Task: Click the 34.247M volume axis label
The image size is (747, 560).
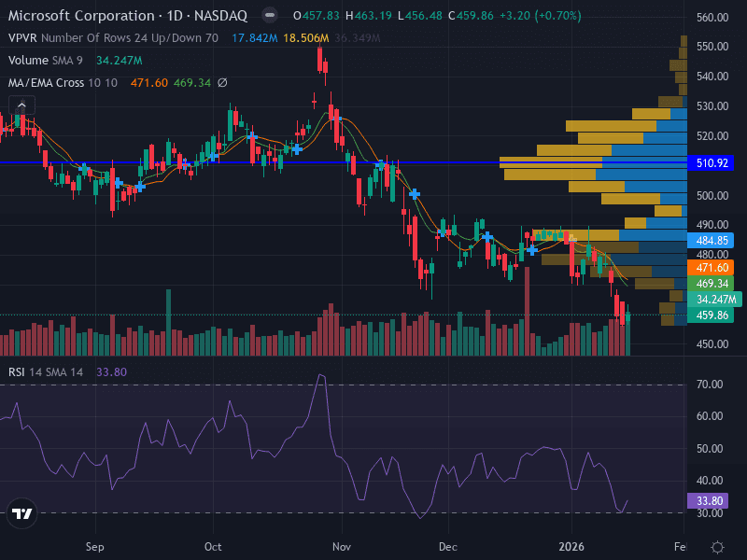Action: click(715, 300)
